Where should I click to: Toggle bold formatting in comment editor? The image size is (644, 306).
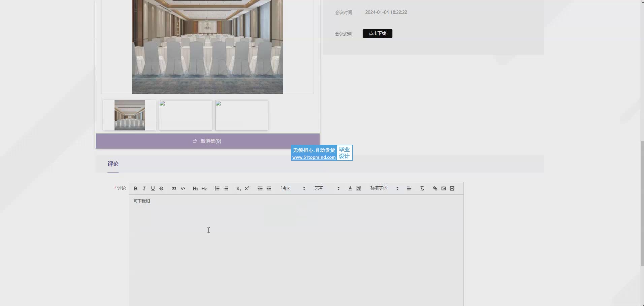136,188
